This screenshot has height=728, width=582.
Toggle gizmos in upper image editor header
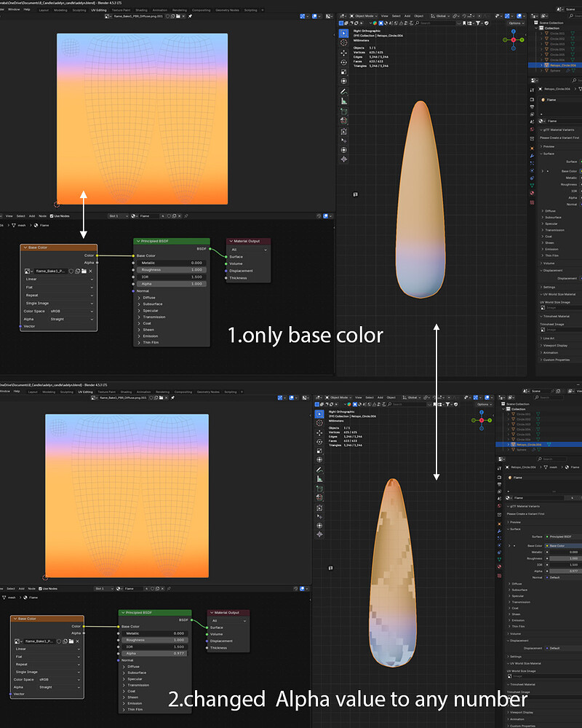(303, 16)
